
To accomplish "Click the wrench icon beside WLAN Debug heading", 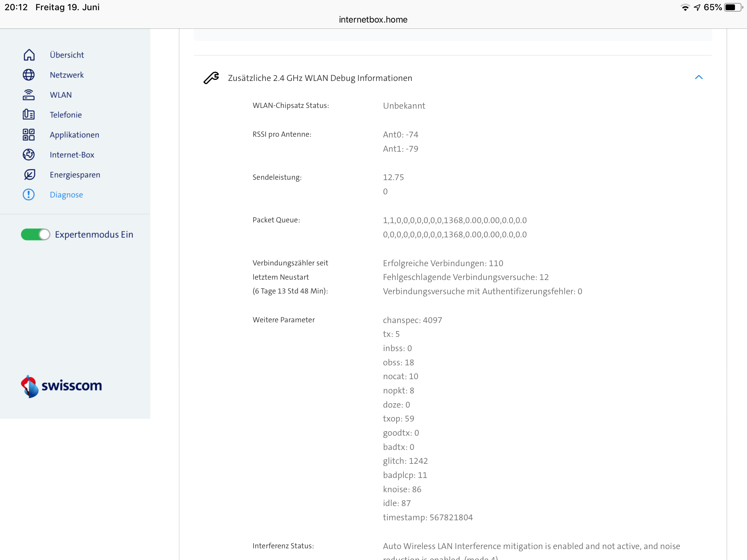I will click(211, 78).
